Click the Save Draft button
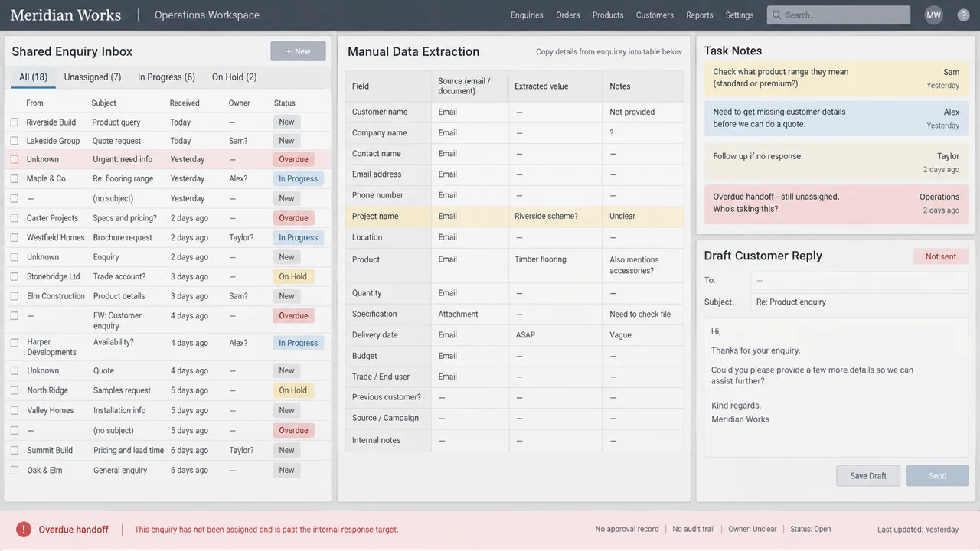Screen dimensions: 980x551 coord(868,476)
